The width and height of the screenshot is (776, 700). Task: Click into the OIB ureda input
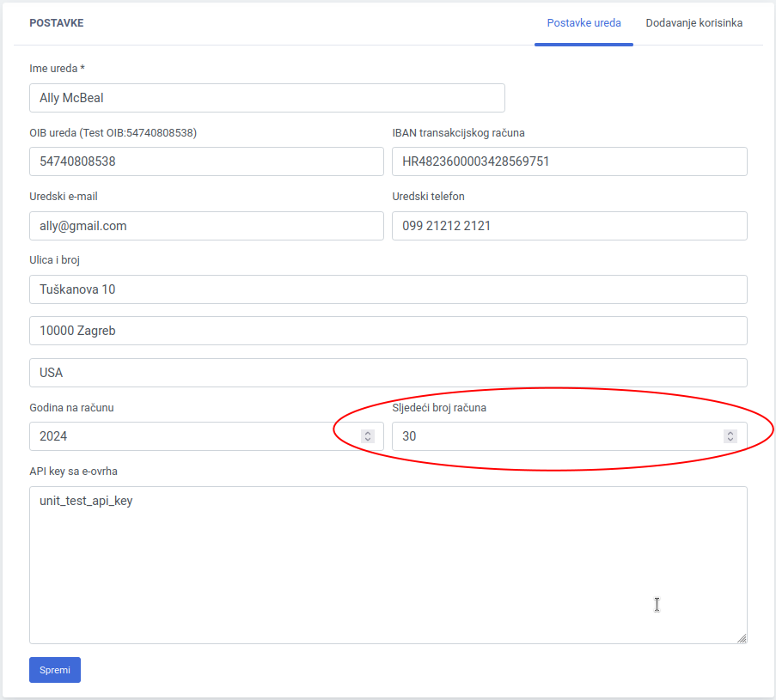[206, 161]
